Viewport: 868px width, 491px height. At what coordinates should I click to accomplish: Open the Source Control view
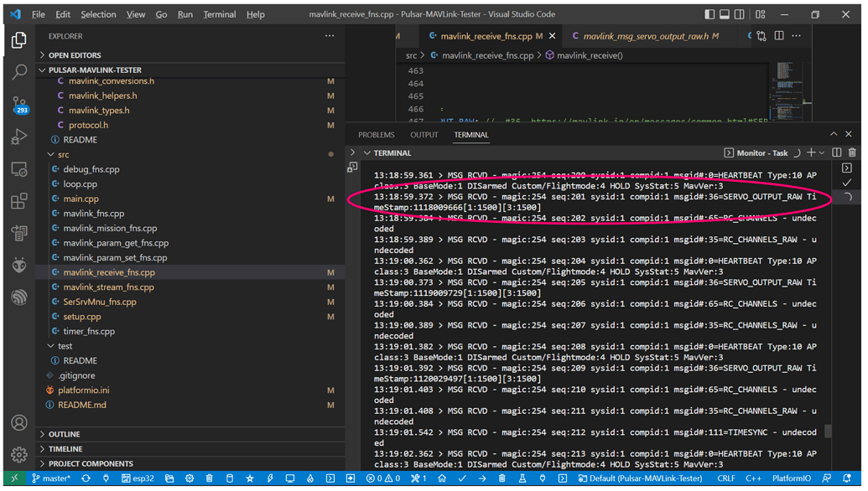(x=19, y=105)
